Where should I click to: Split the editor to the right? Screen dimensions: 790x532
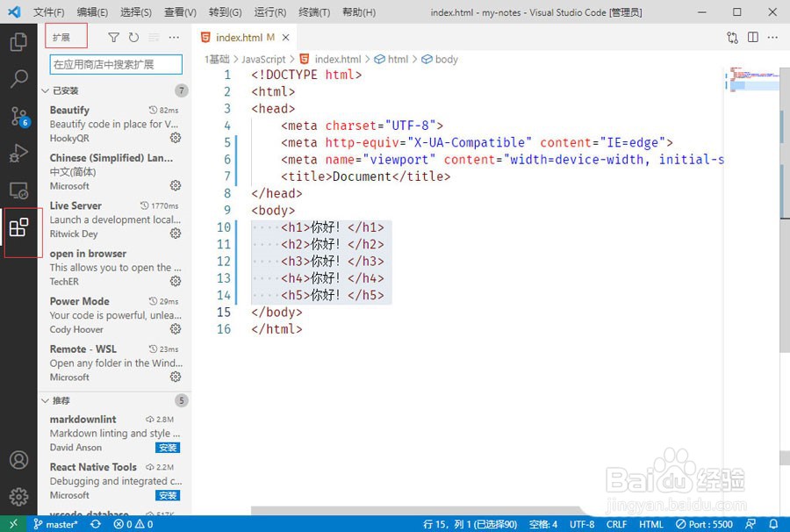point(753,37)
